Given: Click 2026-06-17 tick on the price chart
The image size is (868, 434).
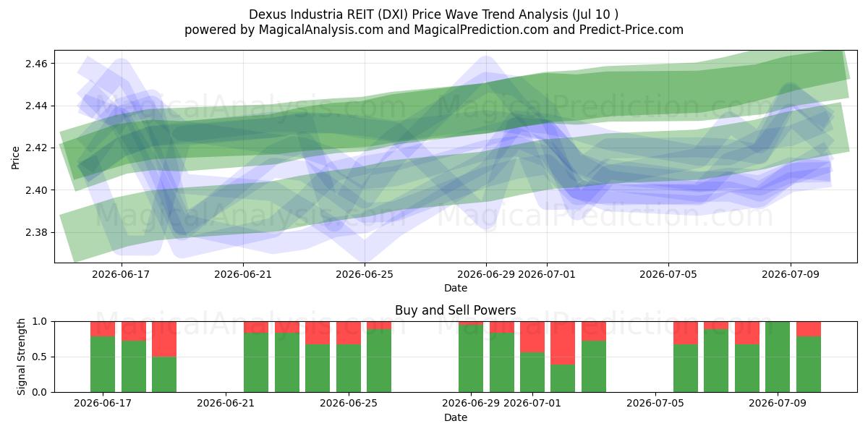Looking at the screenshot, I should (x=122, y=274).
